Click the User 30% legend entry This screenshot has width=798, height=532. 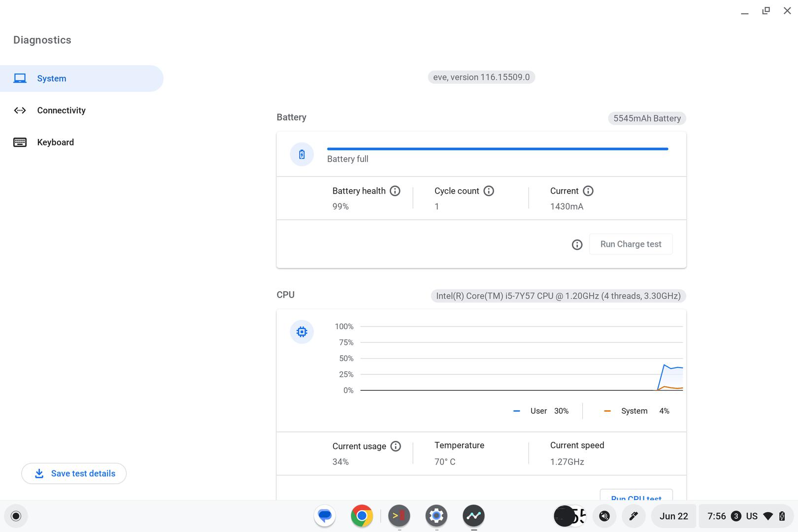pyautogui.click(x=541, y=411)
